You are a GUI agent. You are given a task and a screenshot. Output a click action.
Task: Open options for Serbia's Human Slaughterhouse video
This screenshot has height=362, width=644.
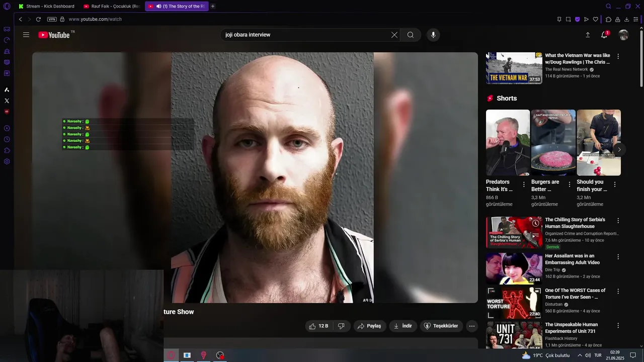pos(618,221)
